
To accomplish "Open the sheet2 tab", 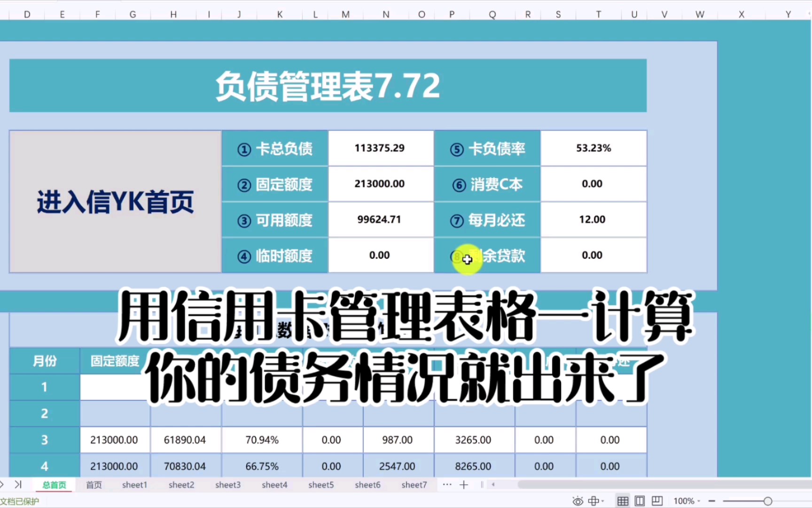I will (x=181, y=485).
